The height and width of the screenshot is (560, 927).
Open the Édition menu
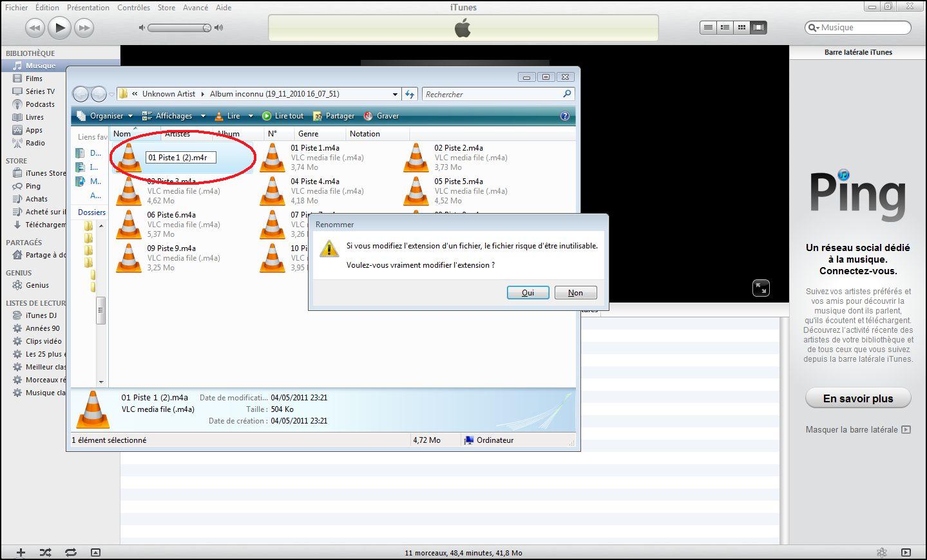[x=47, y=8]
